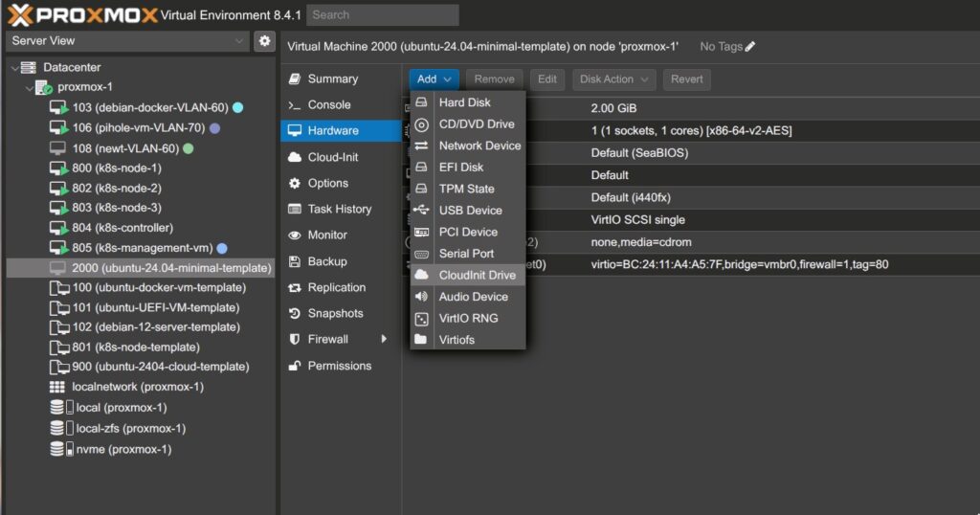Click the edit tags pencil icon
This screenshot has width=980, height=515.
click(750, 46)
